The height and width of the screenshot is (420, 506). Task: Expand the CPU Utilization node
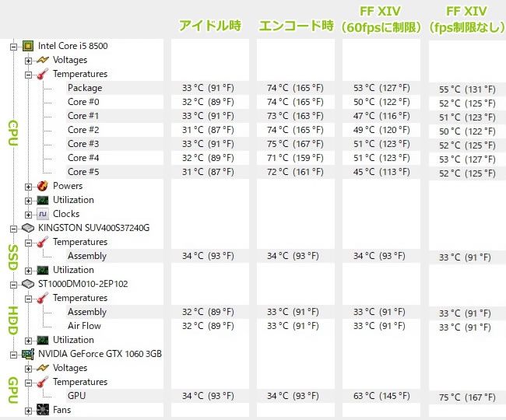pos(28,201)
